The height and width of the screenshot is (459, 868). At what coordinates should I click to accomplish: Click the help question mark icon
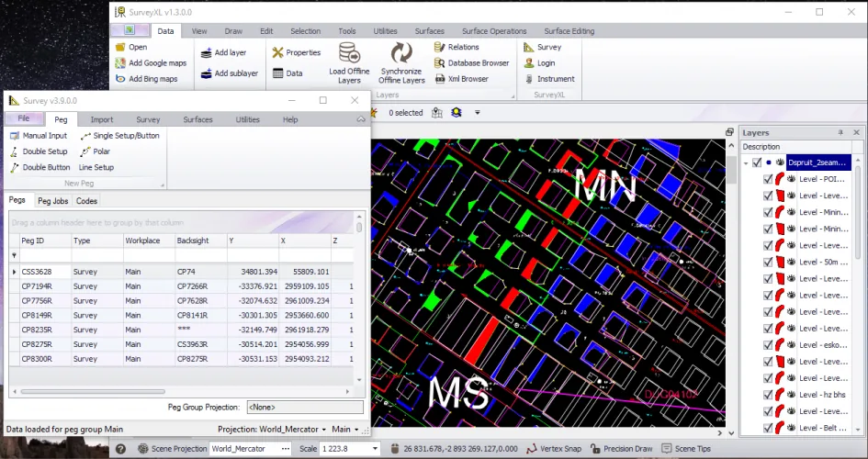point(120,449)
